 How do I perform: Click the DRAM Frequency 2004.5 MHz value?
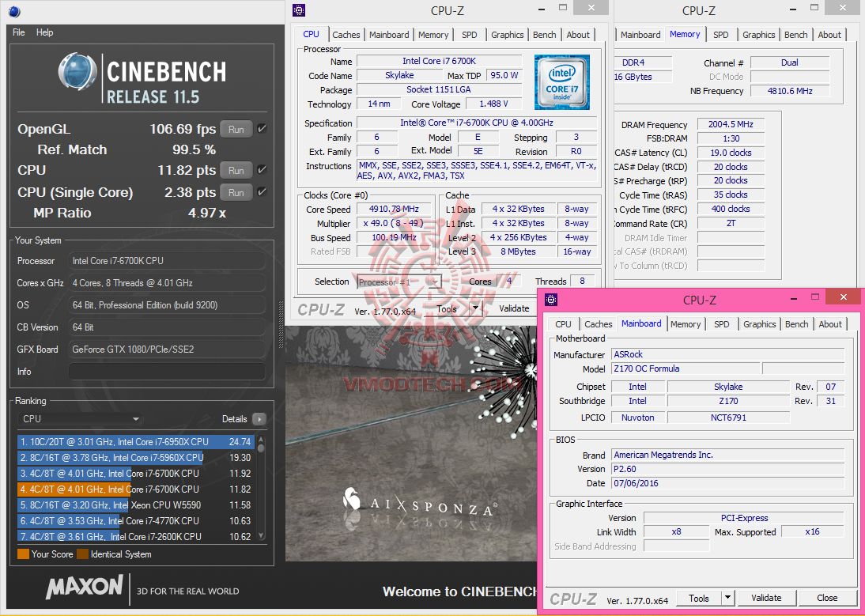[731, 125]
